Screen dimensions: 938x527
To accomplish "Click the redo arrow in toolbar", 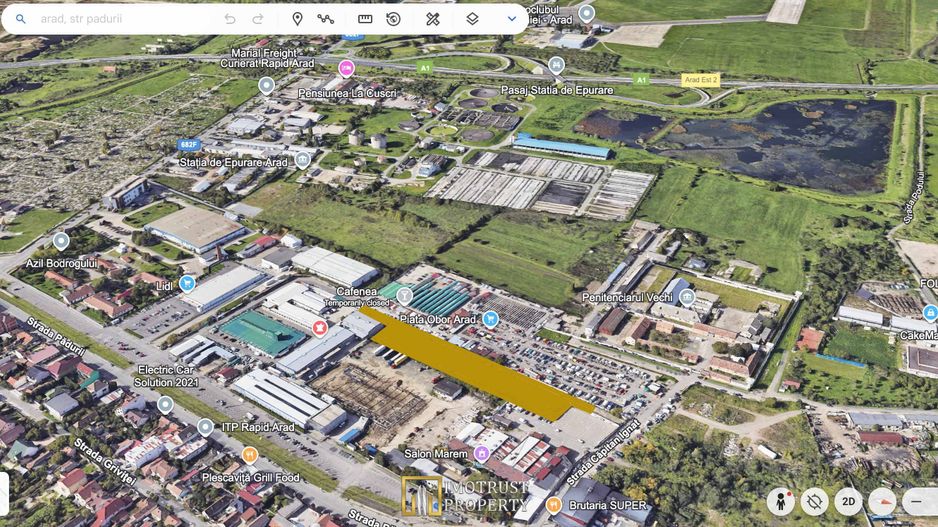I will 258,19.
